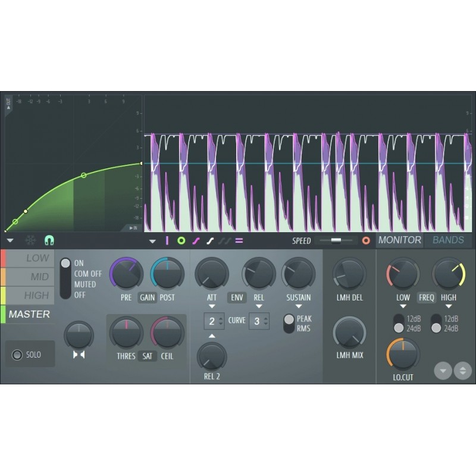Open the dropdown arrow at the far left toolbar

pos(10,240)
